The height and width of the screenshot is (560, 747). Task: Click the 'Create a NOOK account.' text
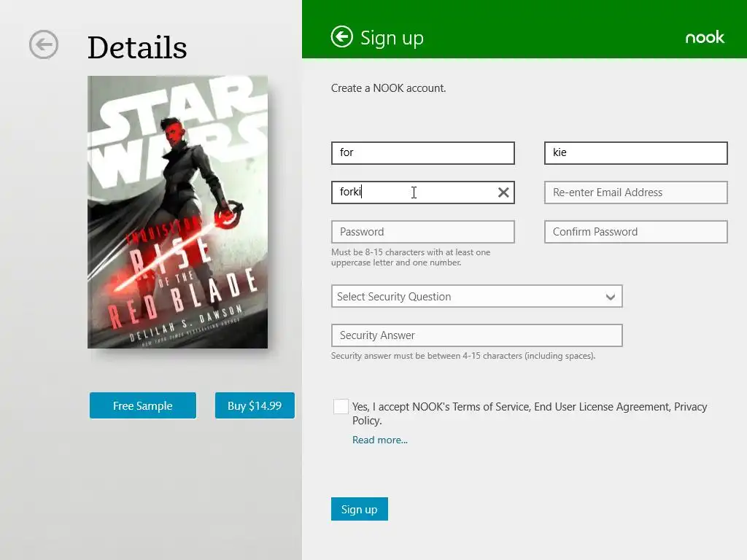(x=388, y=88)
